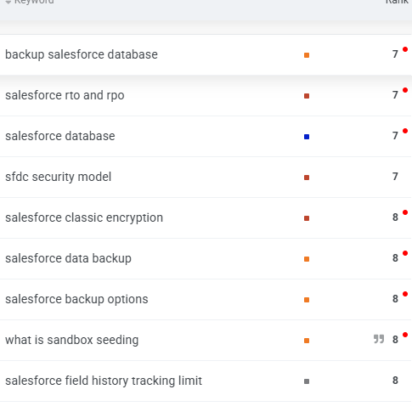Click the quote icon for what is sandbox seeding
412x412 pixels.
point(379,339)
